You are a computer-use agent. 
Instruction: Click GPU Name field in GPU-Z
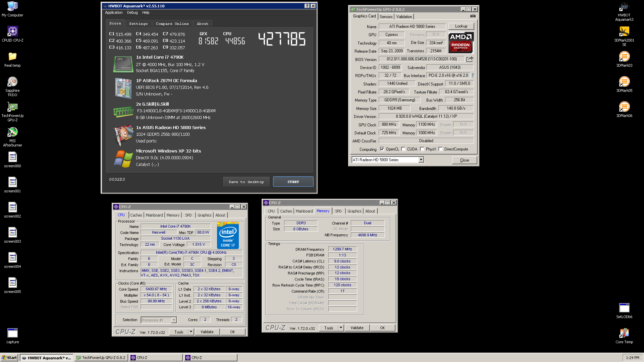tap(412, 26)
